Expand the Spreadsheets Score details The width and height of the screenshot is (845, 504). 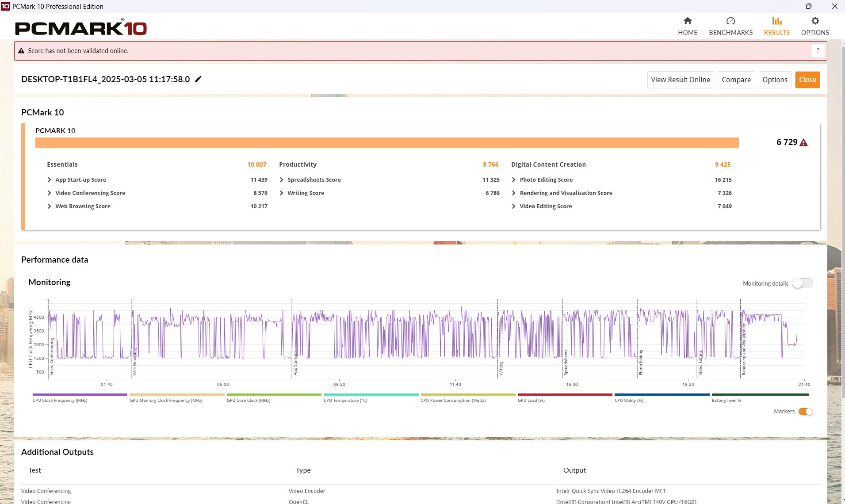pos(282,180)
